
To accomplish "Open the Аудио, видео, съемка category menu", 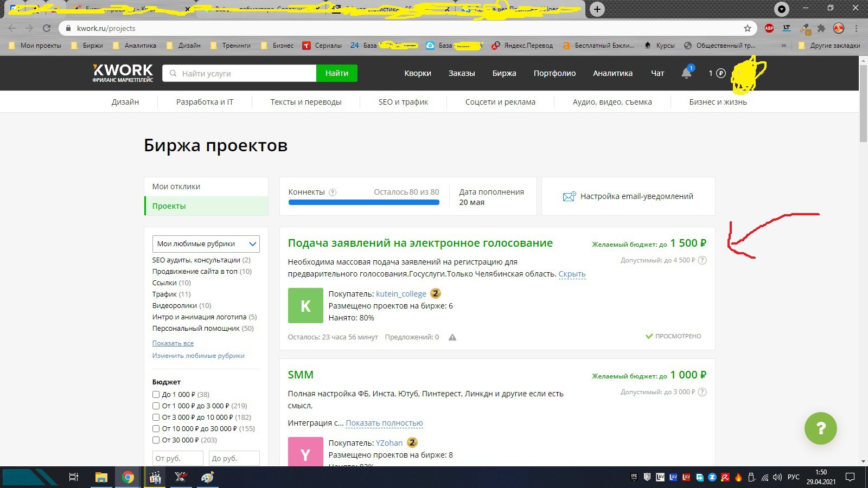I will coord(612,102).
